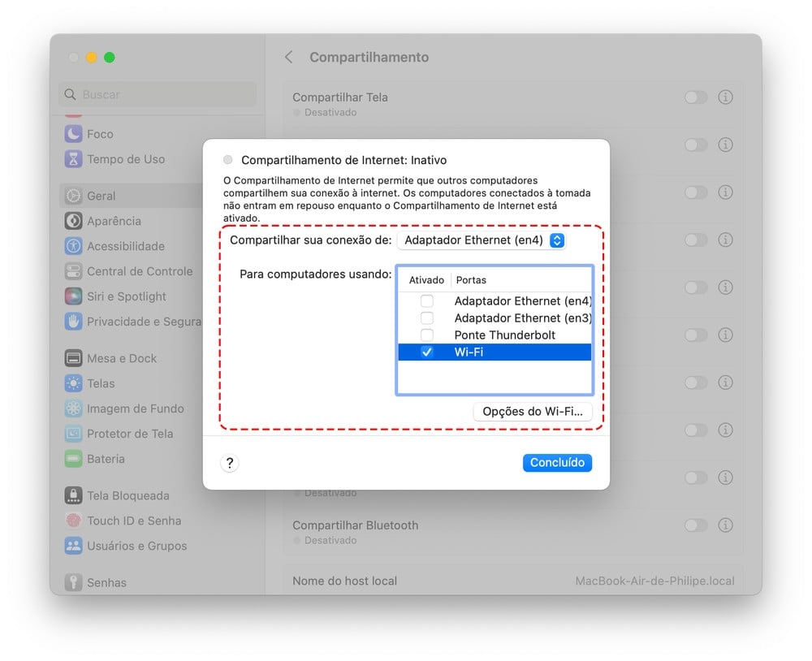The image size is (812, 661).
Task: Open the Acessibilidade icon
Action: pos(73,246)
